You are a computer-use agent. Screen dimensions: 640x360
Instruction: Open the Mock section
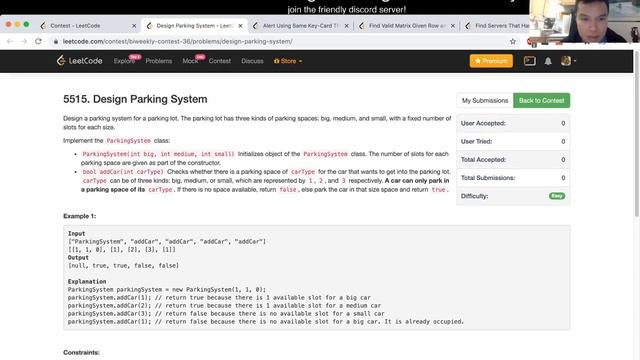point(190,61)
